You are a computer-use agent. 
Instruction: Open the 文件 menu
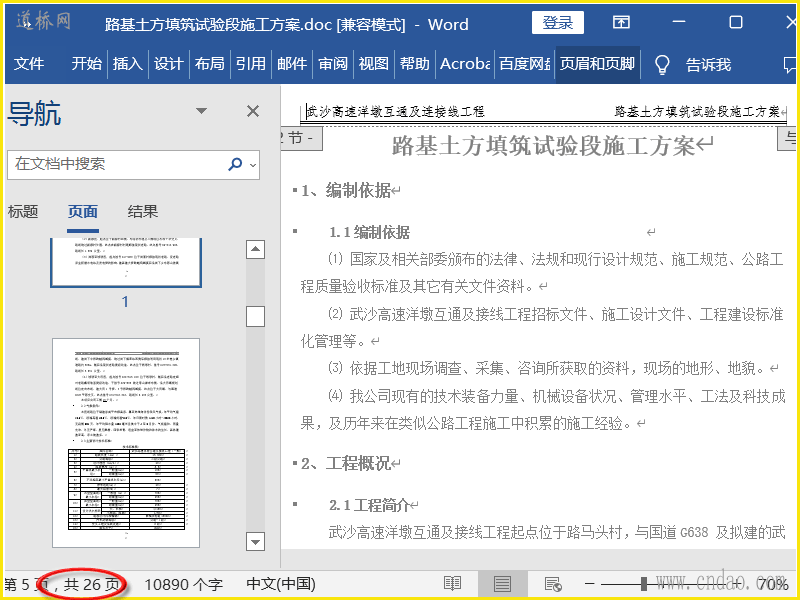coord(29,64)
